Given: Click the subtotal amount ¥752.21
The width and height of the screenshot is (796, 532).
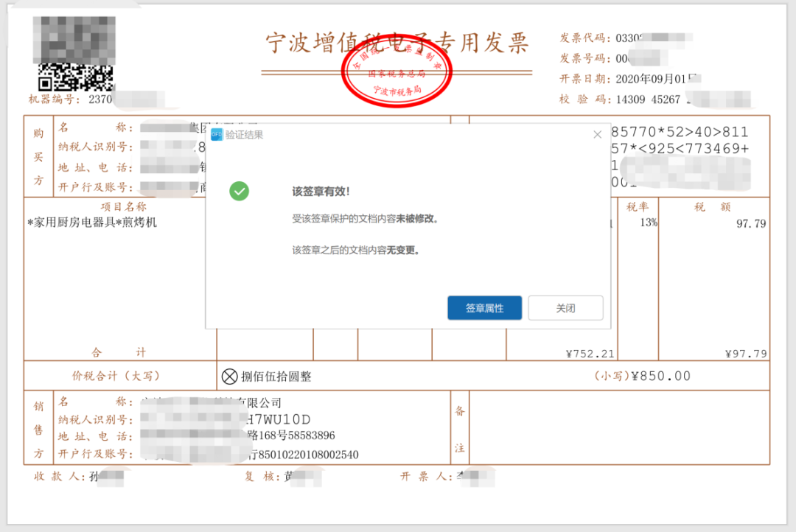Looking at the screenshot, I should click(x=590, y=354).
